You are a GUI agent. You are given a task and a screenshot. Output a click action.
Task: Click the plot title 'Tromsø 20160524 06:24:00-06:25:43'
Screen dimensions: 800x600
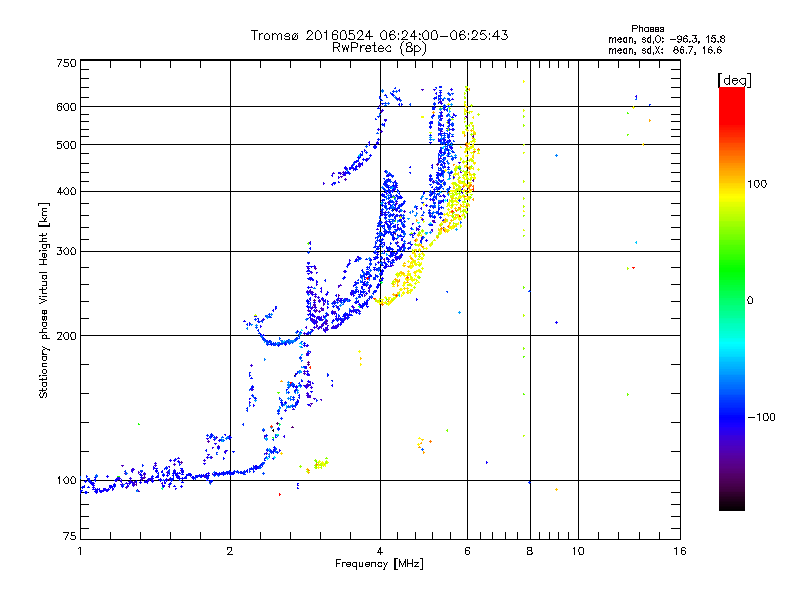(x=379, y=35)
